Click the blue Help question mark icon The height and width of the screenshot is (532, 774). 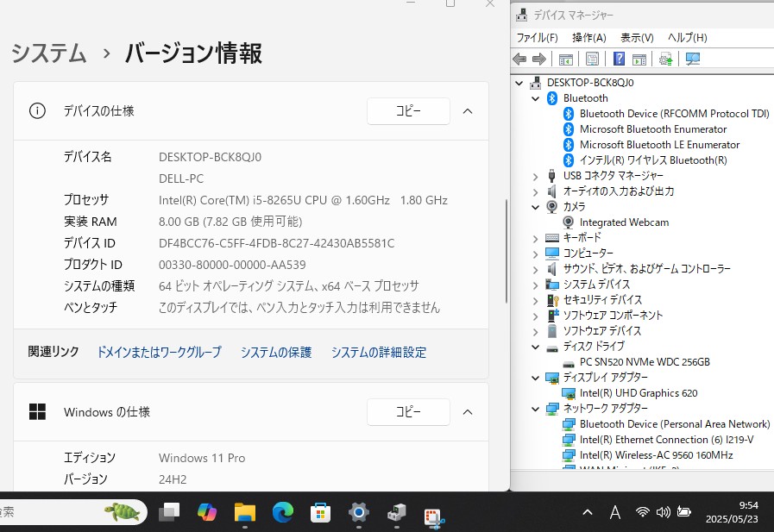click(x=619, y=59)
